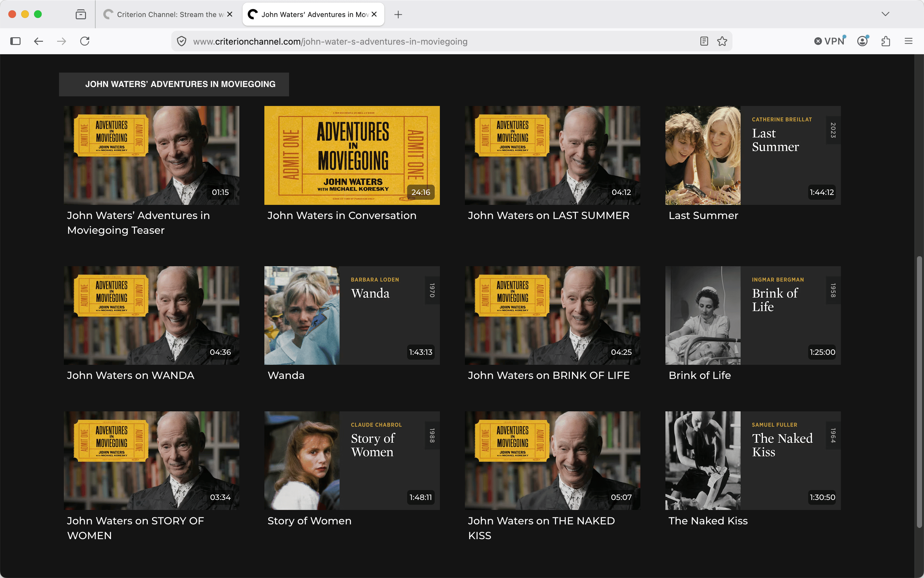Click the 1:25:00 duration on Brink of Life
Viewport: 924px width, 578px height.
pyautogui.click(x=822, y=352)
